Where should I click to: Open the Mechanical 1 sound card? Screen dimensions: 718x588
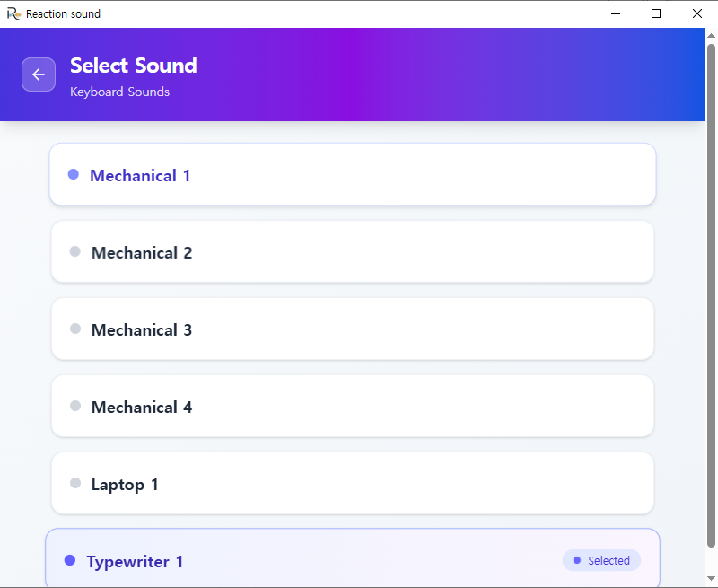point(353,174)
